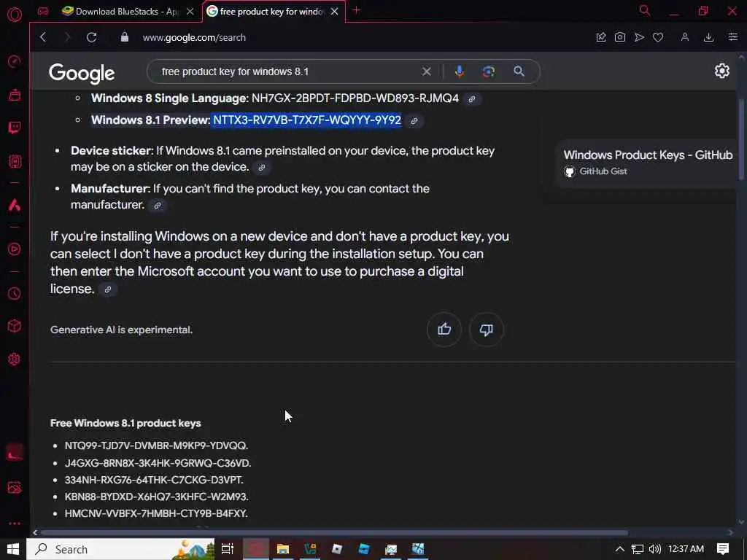Click key NTQ99-TJD7V-DVMBR-M9KP9-YDVQQ
747x560 pixels.
click(x=156, y=446)
